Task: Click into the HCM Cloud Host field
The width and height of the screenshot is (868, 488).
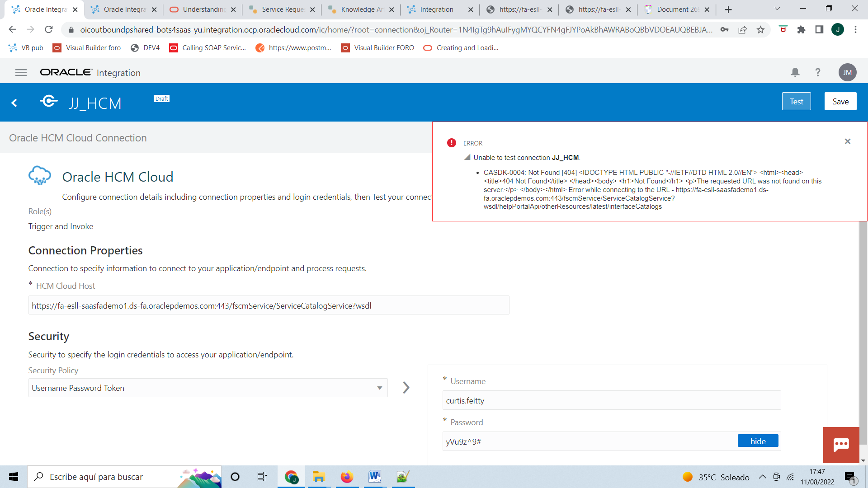Action: [x=269, y=305]
